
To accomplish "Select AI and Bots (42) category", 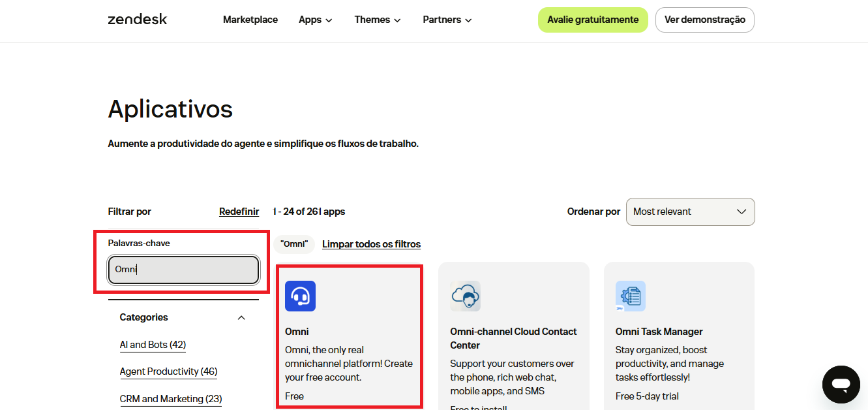I will tap(153, 345).
